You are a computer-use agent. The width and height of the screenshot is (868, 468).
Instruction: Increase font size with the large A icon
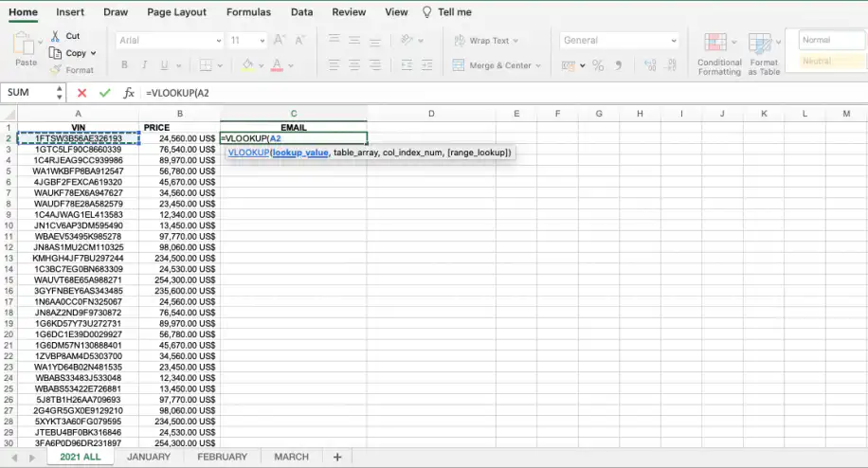coord(279,40)
